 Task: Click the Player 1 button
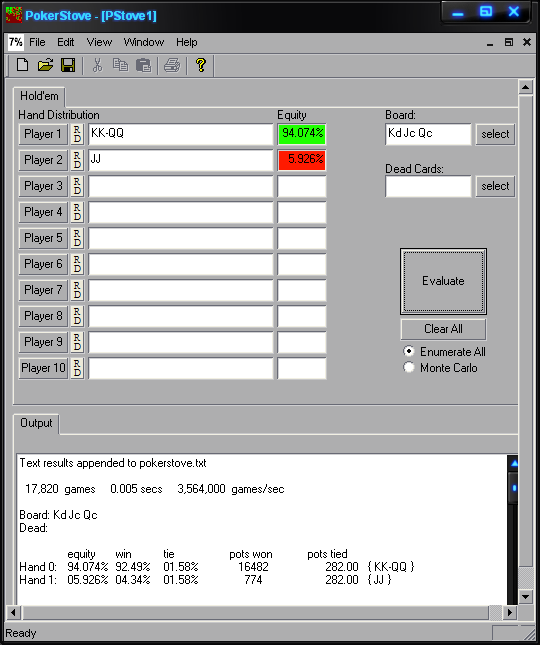pyautogui.click(x=43, y=134)
